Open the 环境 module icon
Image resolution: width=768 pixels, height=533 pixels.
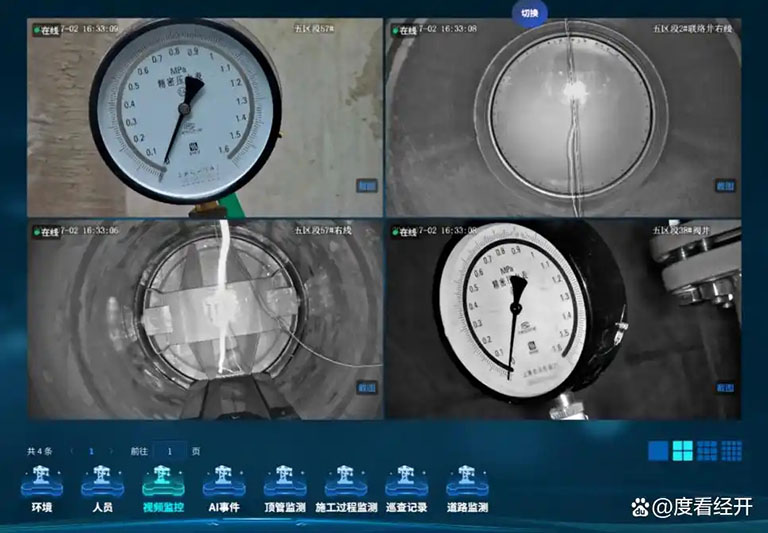coord(42,481)
